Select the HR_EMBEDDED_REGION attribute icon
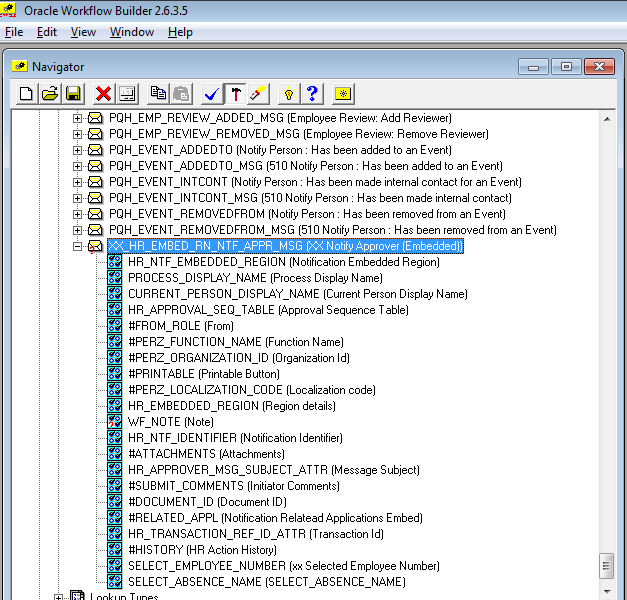 115,406
